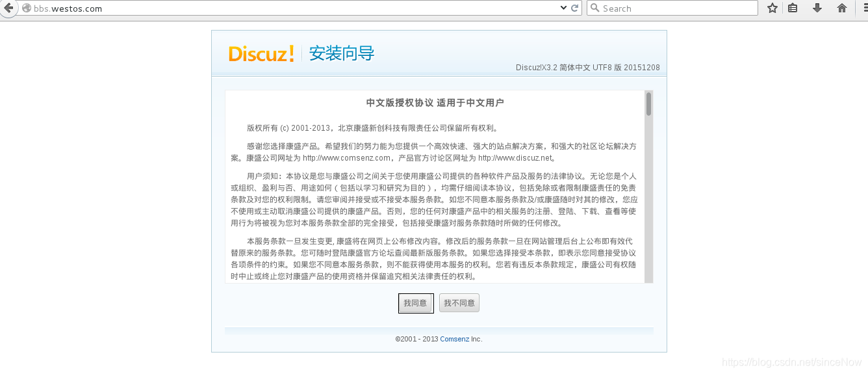Click the 我不同意 disagree button
The height and width of the screenshot is (374, 868).
(459, 303)
